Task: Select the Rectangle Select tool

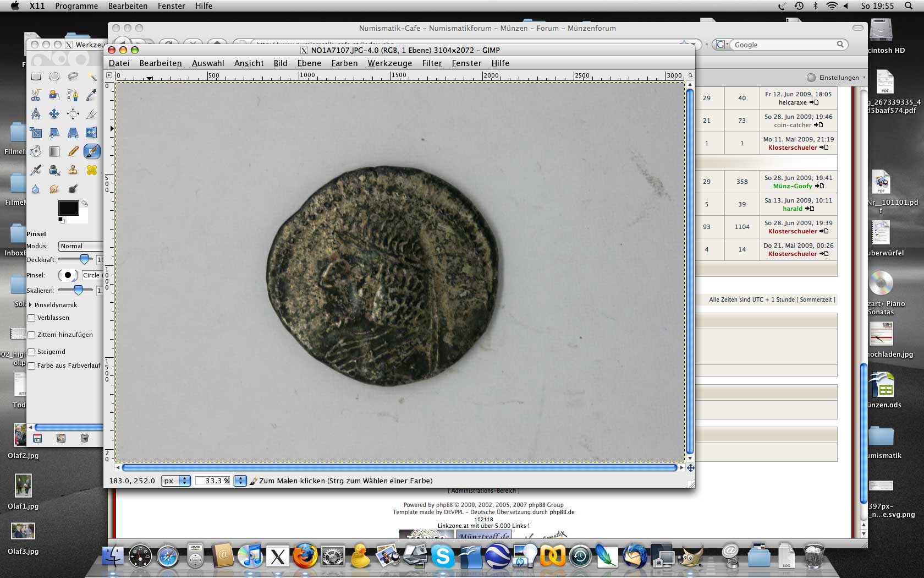Action: [x=36, y=77]
